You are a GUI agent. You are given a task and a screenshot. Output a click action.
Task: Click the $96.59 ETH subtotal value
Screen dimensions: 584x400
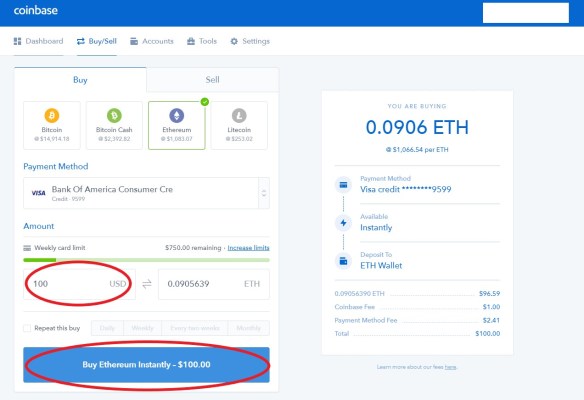[x=489, y=293]
